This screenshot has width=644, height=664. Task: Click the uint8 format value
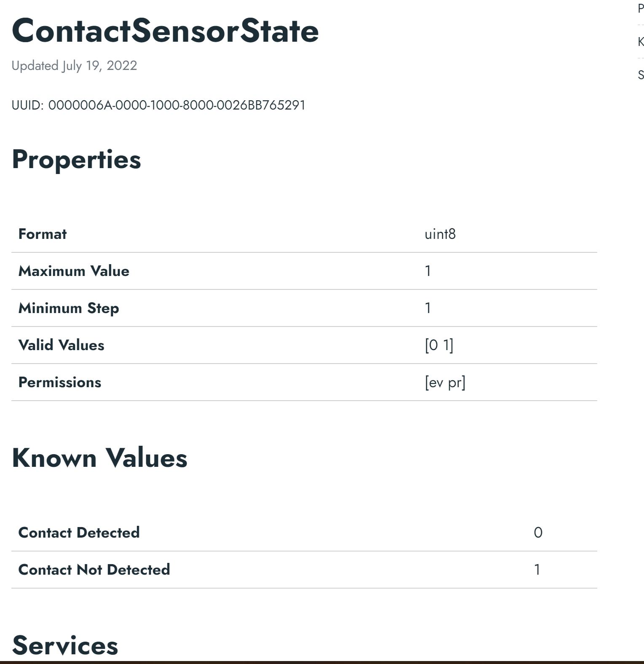(x=440, y=234)
